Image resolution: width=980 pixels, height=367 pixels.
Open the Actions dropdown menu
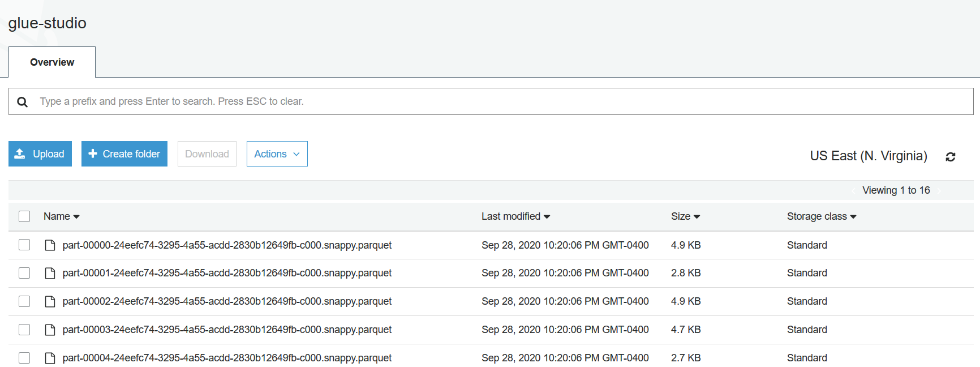pyautogui.click(x=277, y=154)
